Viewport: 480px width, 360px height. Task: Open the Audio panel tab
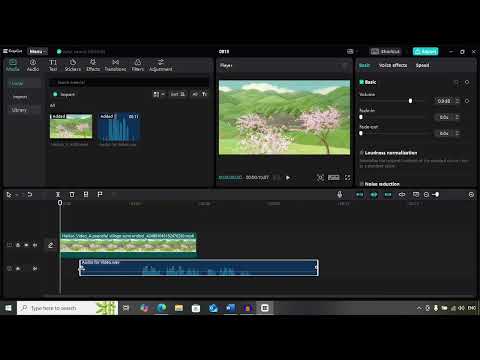tap(33, 65)
